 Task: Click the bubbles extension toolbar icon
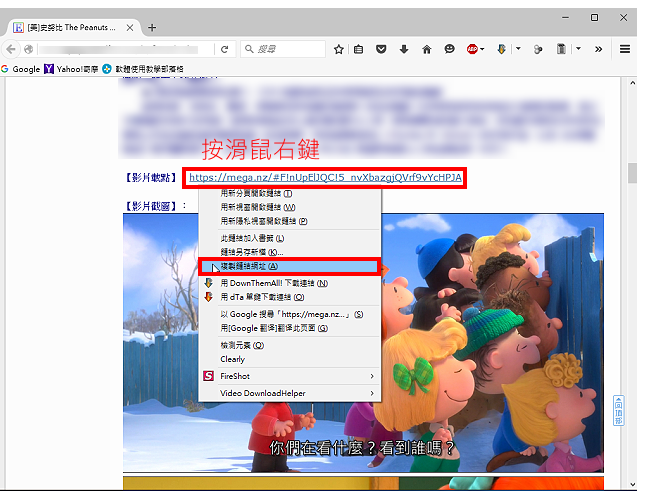pos(538,49)
